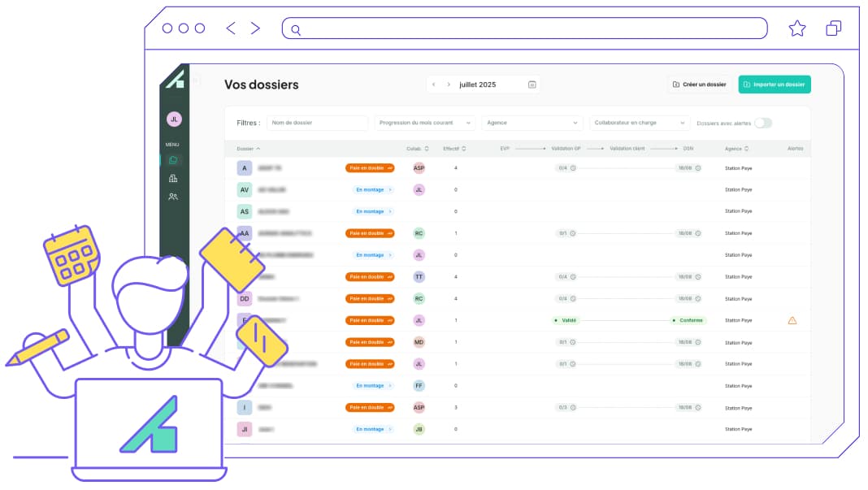Click the green Validé status on the progress line
The height and width of the screenshot is (490, 868).
pos(566,320)
